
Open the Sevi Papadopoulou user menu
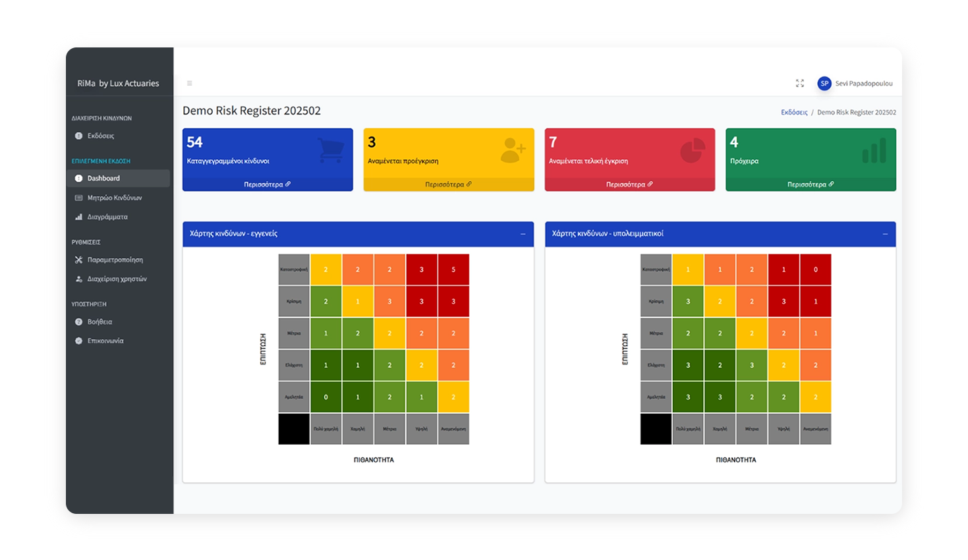pyautogui.click(x=863, y=84)
